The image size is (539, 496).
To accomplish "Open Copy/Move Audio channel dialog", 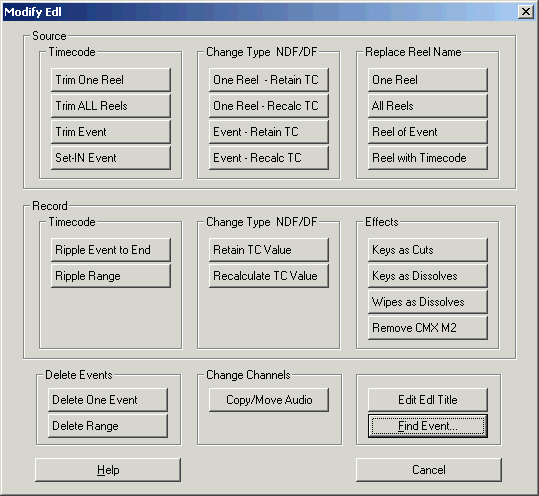I will tap(269, 400).
